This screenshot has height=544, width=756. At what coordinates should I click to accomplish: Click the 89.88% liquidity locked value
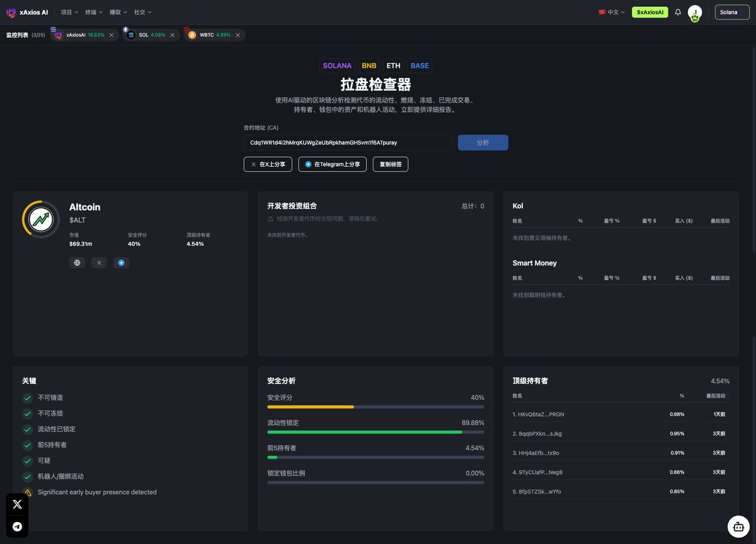click(x=473, y=423)
